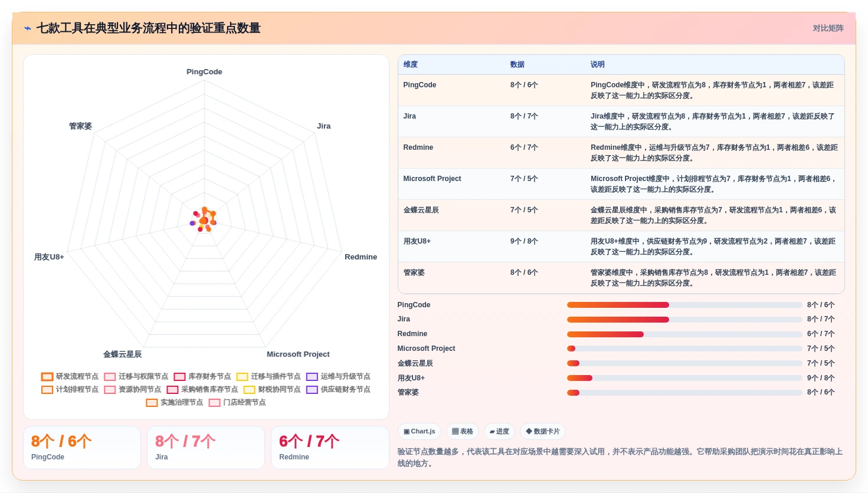Select the Chart.js tag chip
This screenshot has width=868, height=493.
pyautogui.click(x=420, y=432)
